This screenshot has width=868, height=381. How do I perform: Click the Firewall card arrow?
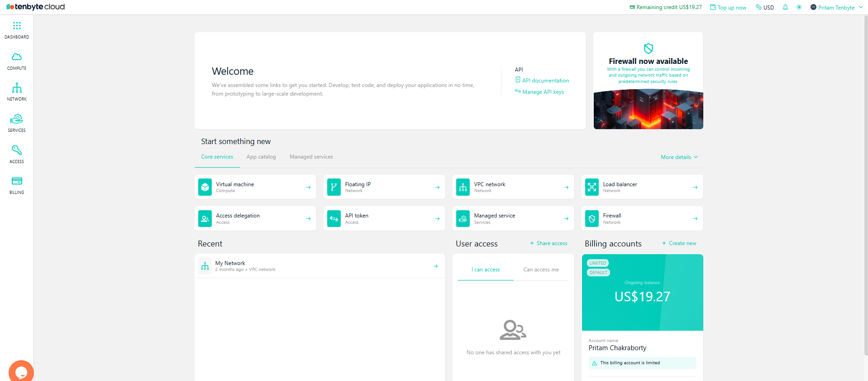click(695, 218)
